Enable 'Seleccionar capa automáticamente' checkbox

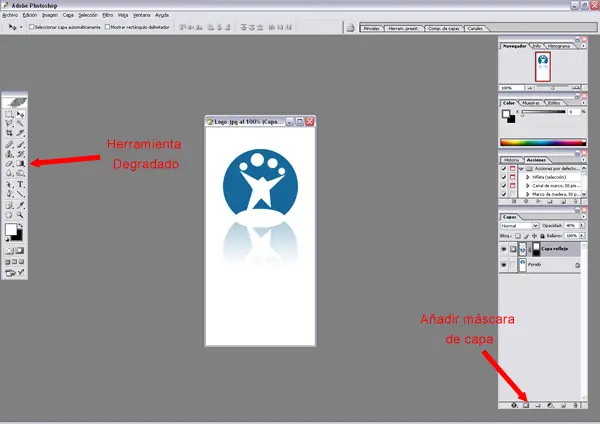pos(31,27)
